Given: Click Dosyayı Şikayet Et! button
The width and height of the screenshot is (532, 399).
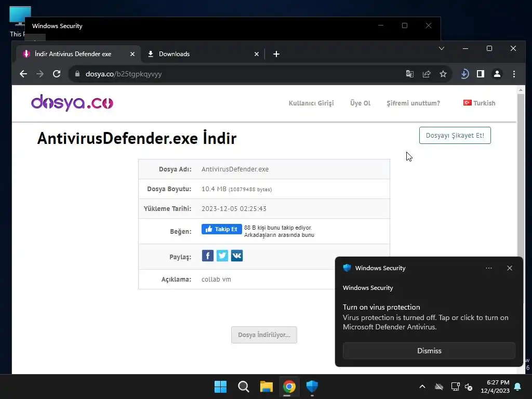Looking at the screenshot, I should point(455,136).
